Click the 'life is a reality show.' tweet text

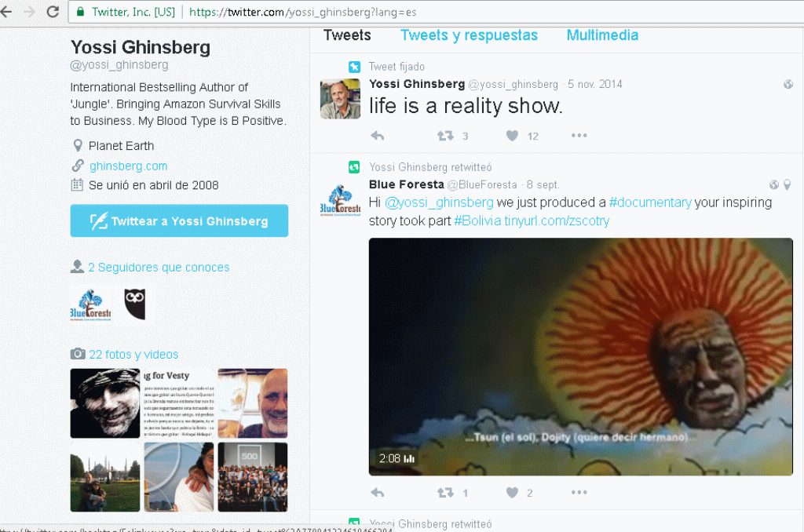coord(466,106)
